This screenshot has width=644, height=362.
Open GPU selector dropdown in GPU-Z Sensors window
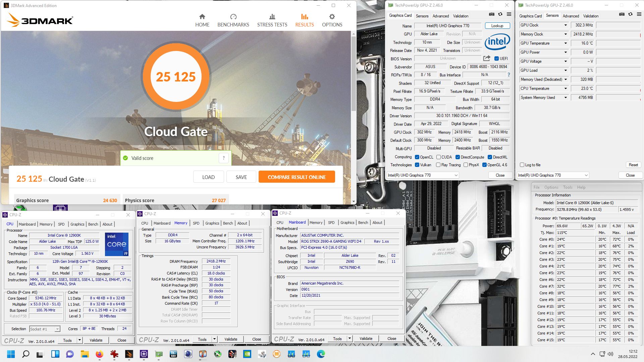click(x=553, y=175)
